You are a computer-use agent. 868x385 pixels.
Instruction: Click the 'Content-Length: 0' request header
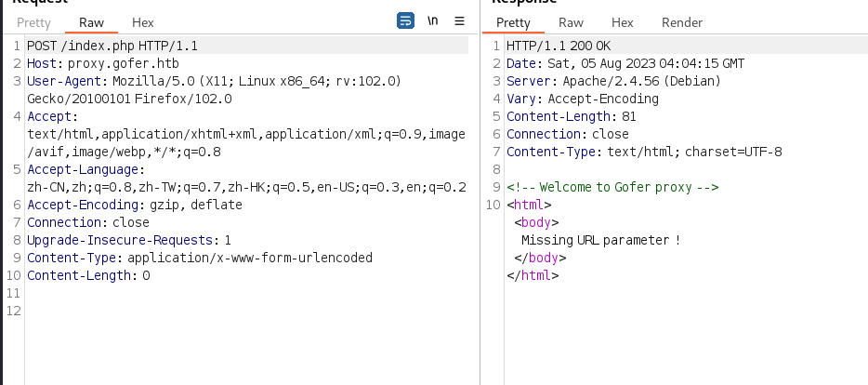88,276
